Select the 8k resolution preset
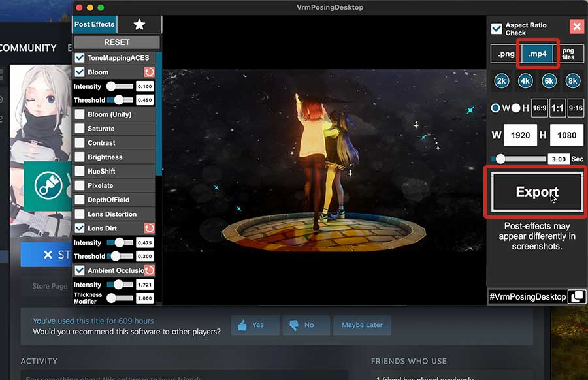Image resolution: width=588 pixels, height=380 pixels. pos(572,81)
